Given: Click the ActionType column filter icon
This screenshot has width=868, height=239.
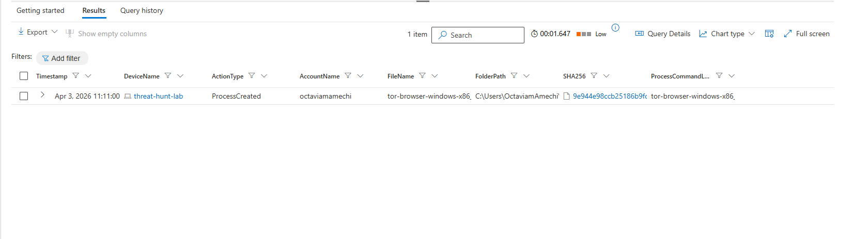Looking at the screenshot, I should (x=252, y=75).
